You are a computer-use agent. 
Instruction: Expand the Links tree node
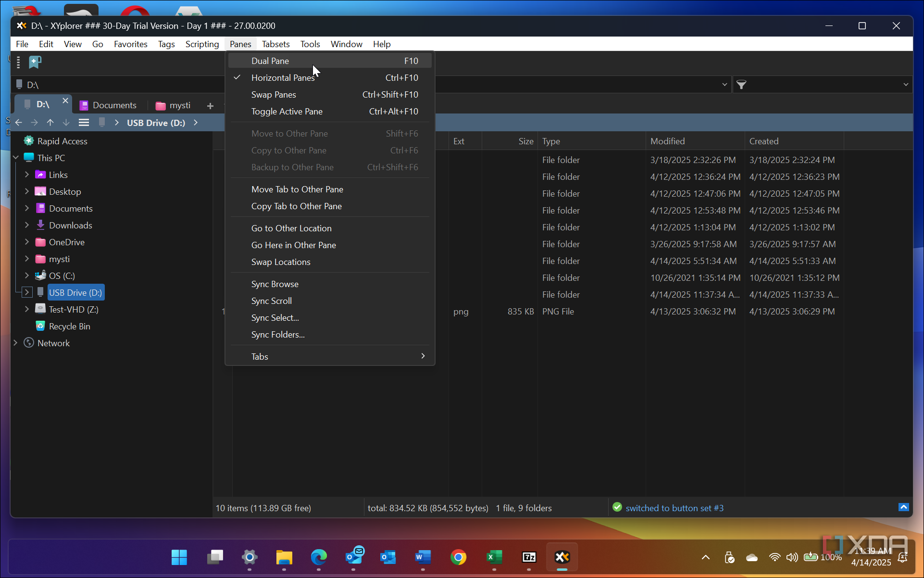tap(27, 175)
